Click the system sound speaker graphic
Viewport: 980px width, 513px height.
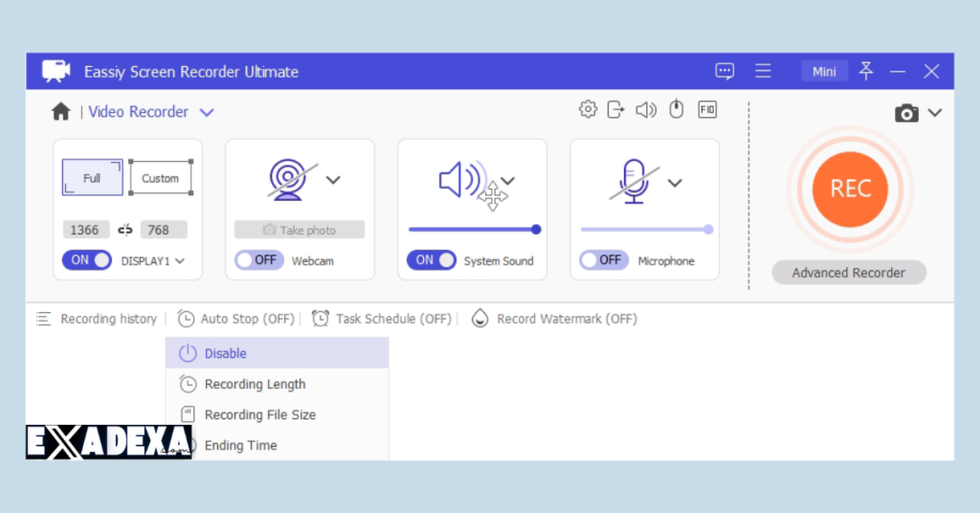[x=461, y=180]
